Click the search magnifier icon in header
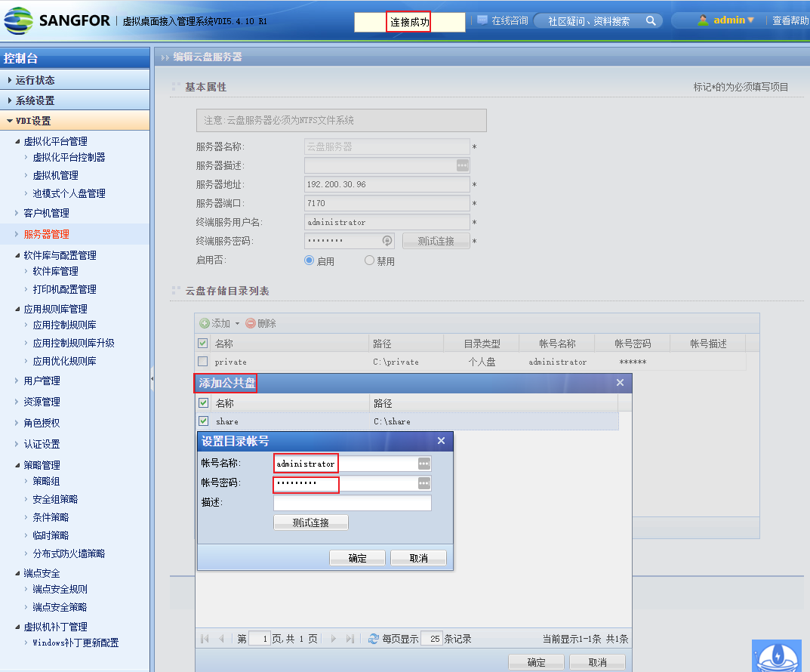 coord(651,21)
